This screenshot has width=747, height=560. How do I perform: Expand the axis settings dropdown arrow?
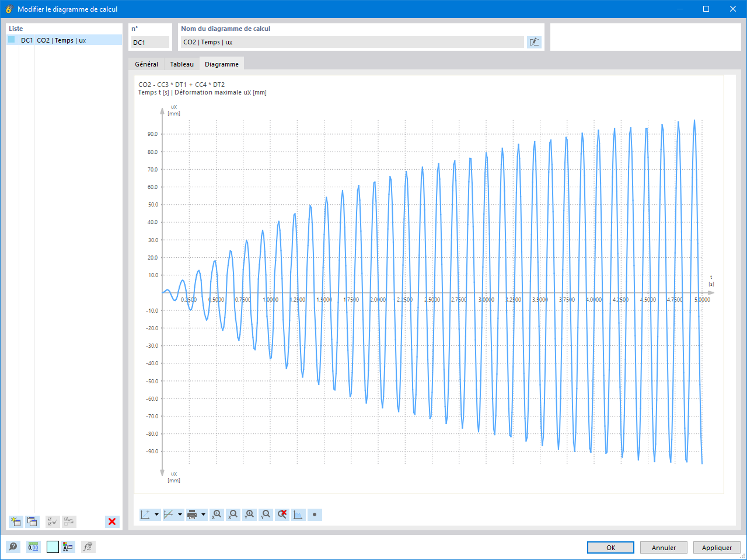coord(156,514)
